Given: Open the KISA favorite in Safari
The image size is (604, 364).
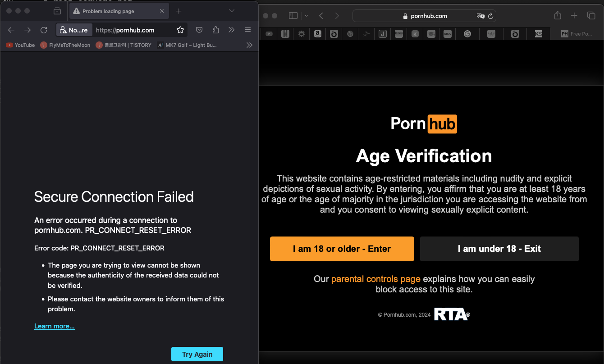Looking at the screenshot, I should (448, 34).
